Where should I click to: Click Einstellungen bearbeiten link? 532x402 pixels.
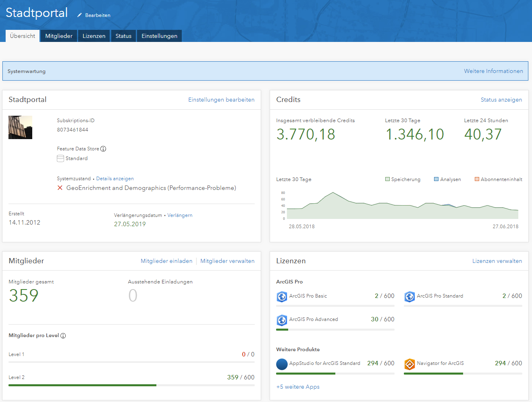tap(221, 100)
